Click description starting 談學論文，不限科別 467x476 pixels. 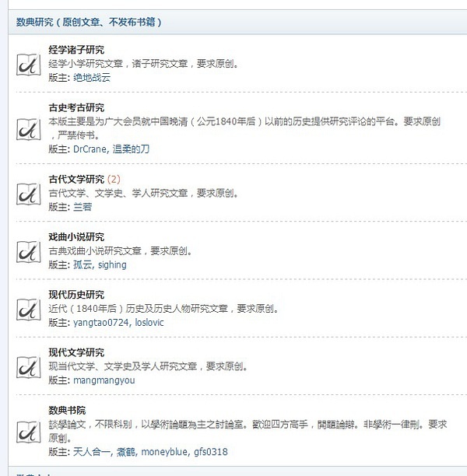pyautogui.click(x=248, y=431)
